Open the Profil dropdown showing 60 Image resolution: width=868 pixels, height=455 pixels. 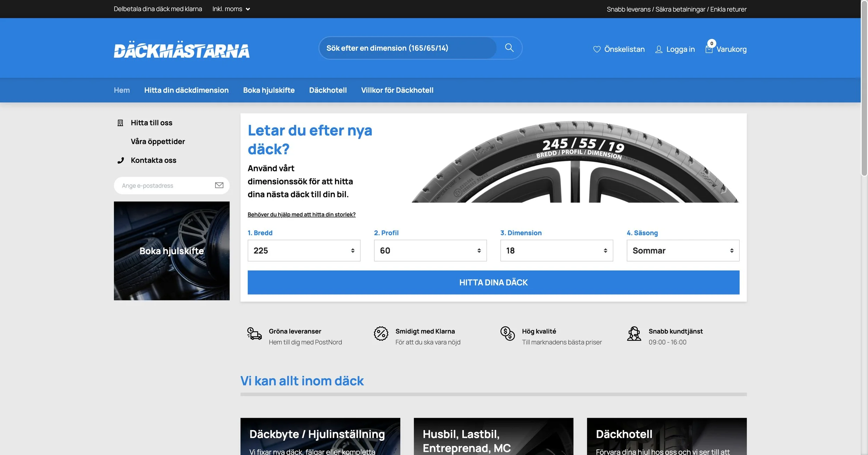[430, 250]
